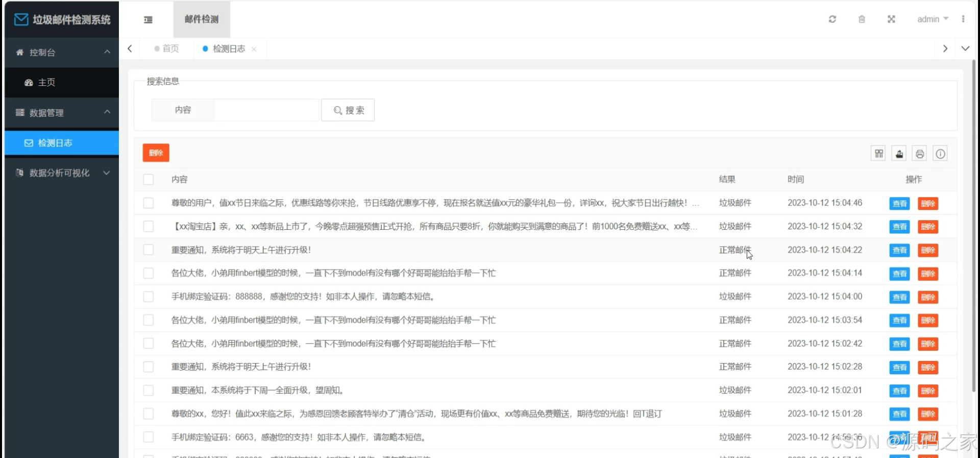Click the orange batch 删除 button

(x=156, y=153)
